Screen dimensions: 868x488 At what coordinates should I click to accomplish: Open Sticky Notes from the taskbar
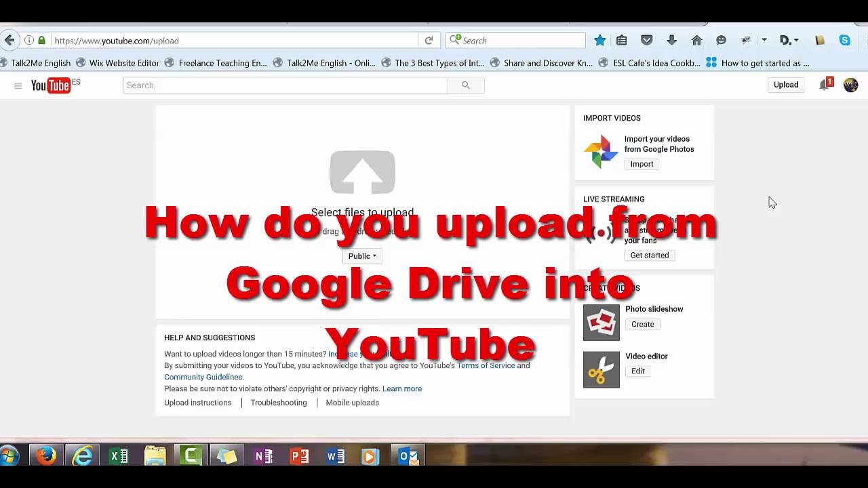(x=226, y=455)
